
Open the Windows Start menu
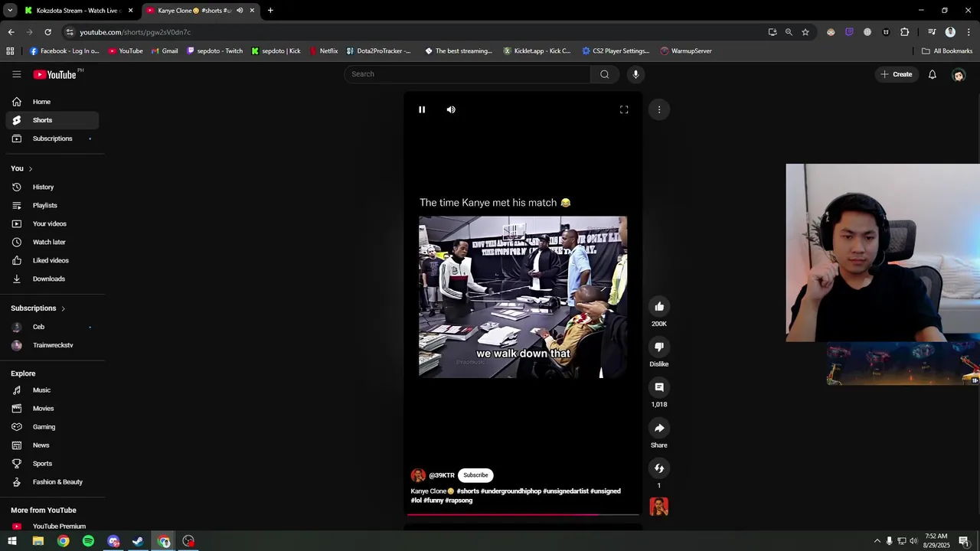click(12, 541)
